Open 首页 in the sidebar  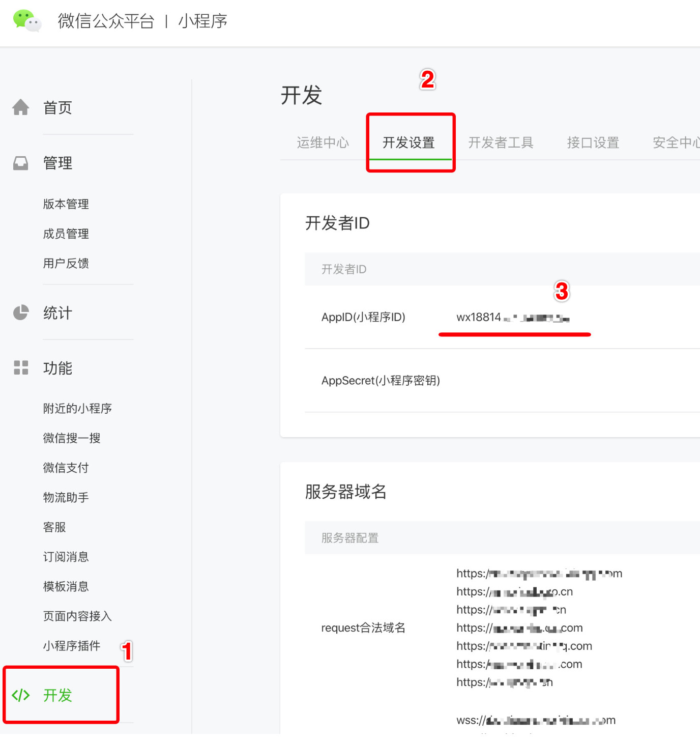point(57,108)
